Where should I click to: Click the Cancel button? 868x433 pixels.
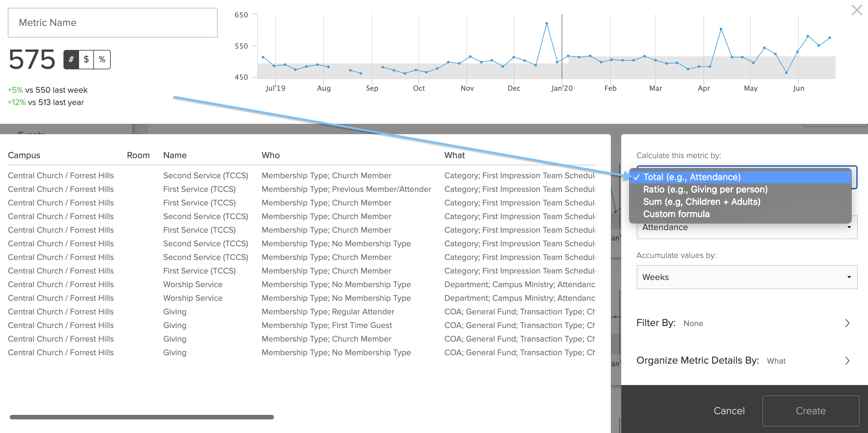(x=729, y=411)
